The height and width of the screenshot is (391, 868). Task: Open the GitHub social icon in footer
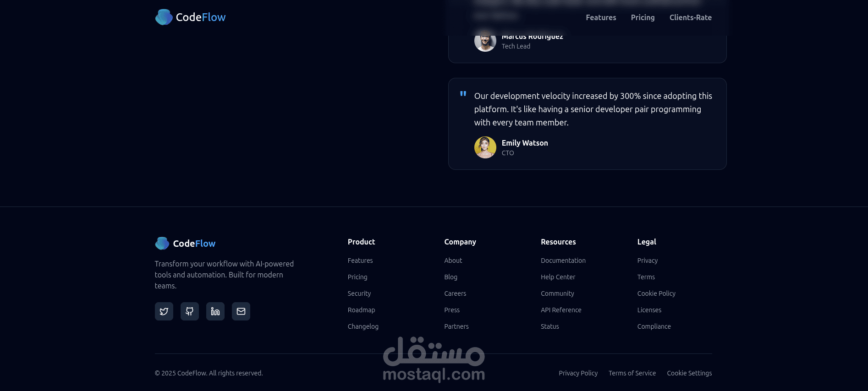point(190,311)
